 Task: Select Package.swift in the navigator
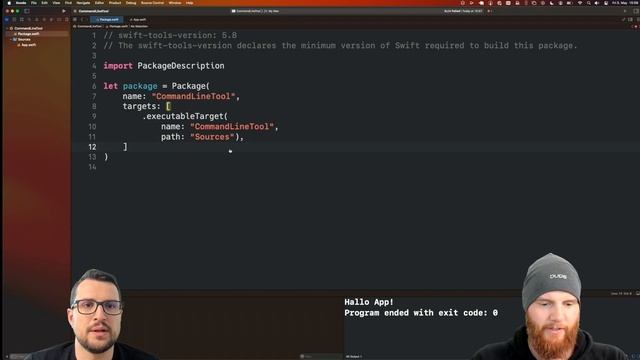click(x=28, y=33)
